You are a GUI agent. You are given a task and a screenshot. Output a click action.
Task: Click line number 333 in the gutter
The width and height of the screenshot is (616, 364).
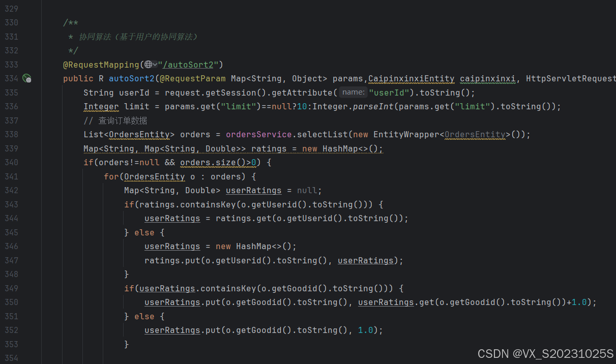11,65
